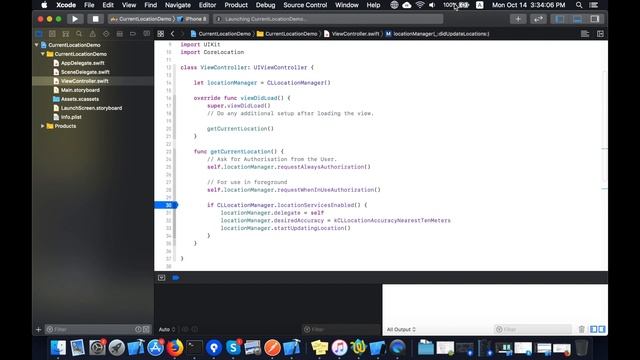The width and height of the screenshot is (640, 360).
Task: Open the Navigate menu
Action: point(178,5)
